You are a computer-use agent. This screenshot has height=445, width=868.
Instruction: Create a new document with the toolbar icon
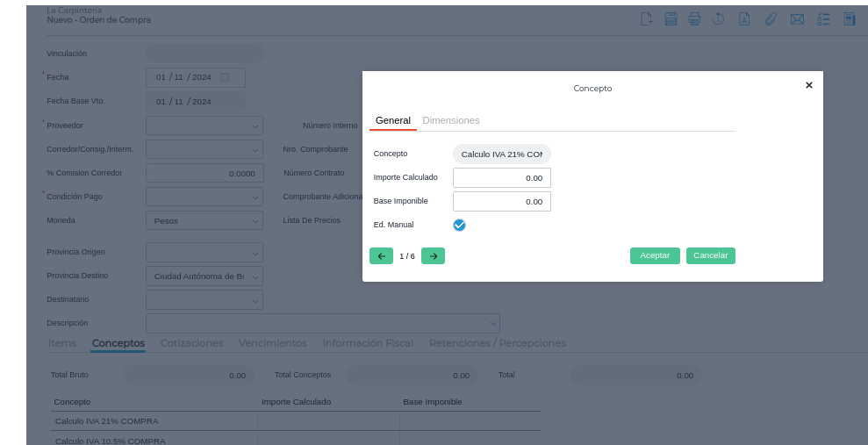click(x=647, y=18)
